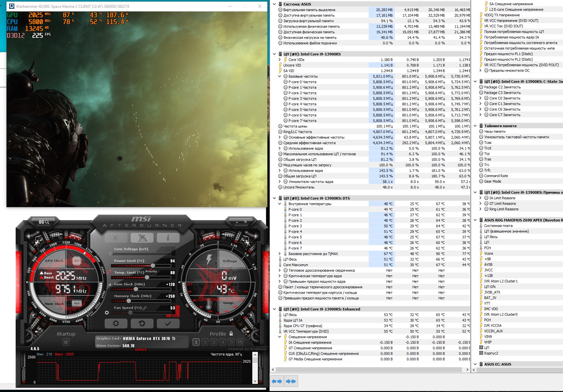Toggle the fan sync chain icon next to Fan Speed
This screenshot has height=392, width=563.
point(144,308)
